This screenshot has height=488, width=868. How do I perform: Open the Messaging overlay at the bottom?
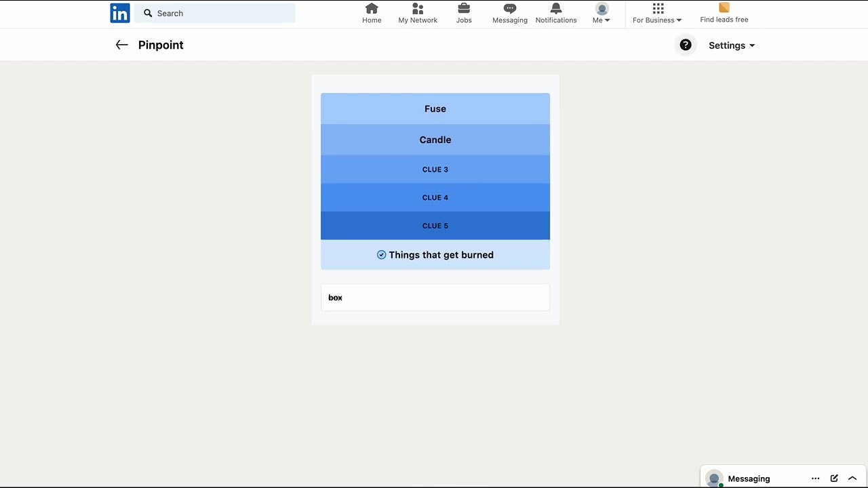(x=749, y=479)
